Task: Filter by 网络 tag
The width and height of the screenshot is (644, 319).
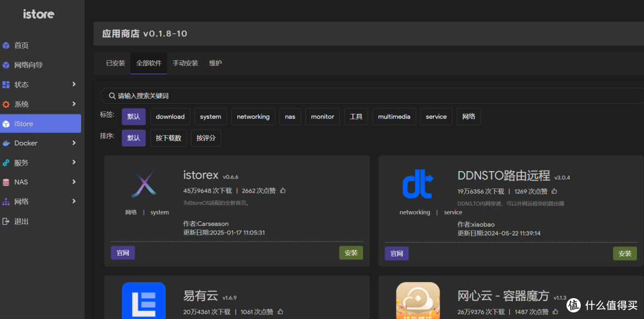Action: pos(469,117)
